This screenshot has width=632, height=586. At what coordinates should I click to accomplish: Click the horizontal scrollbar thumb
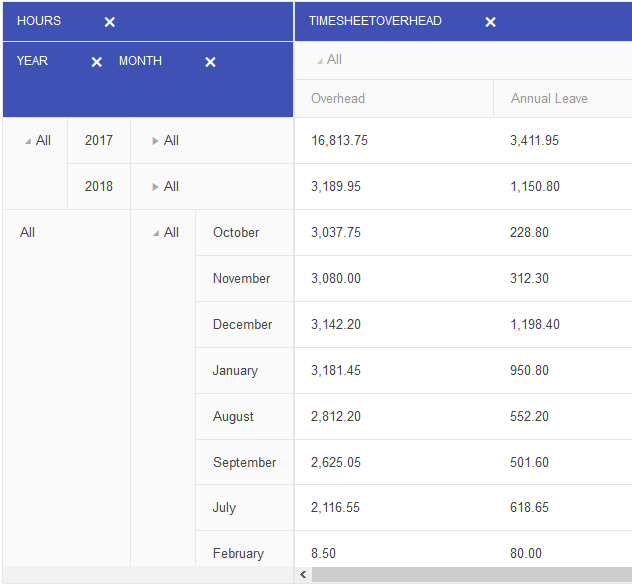(470, 575)
